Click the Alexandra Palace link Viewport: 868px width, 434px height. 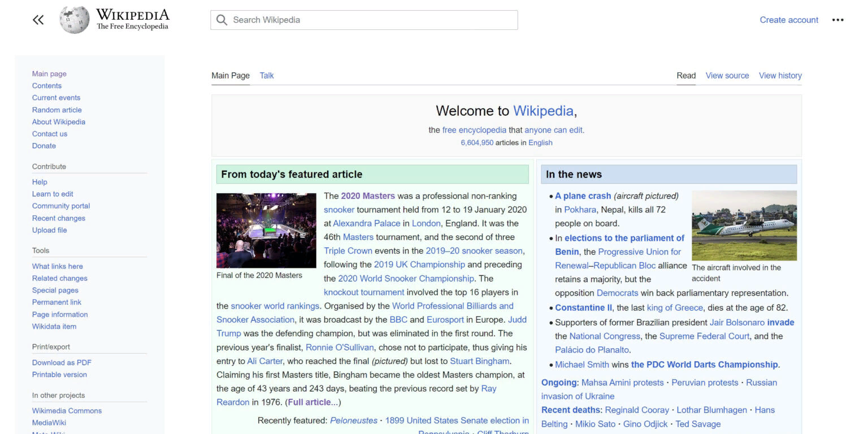(x=367, y=223)
